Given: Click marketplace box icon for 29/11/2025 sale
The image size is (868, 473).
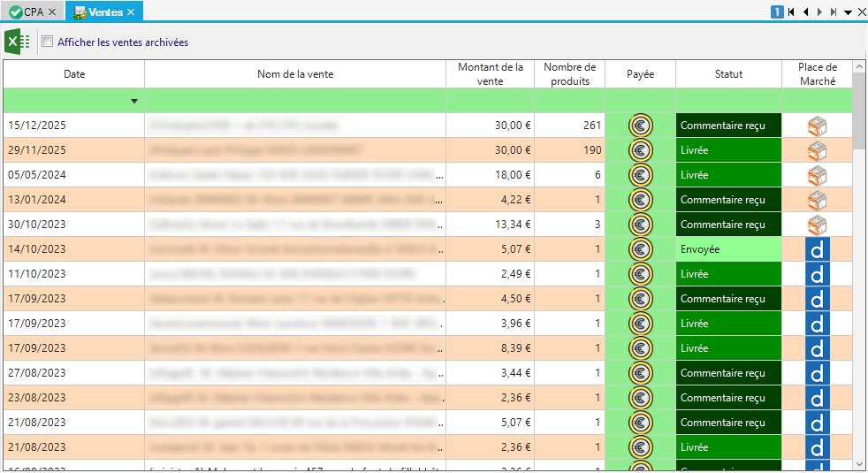Looking at the screenshot, I should pos(817,150).
